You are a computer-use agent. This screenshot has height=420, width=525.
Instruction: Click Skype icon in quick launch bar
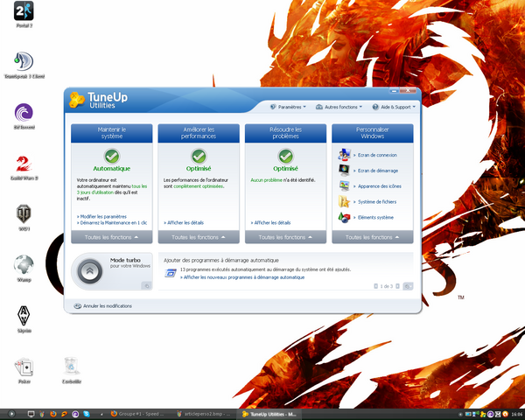[87, 414]
